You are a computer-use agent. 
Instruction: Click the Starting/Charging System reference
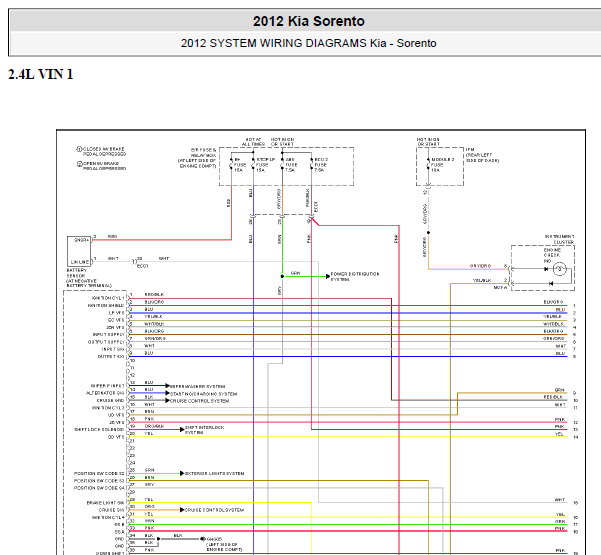coord(205,394)
